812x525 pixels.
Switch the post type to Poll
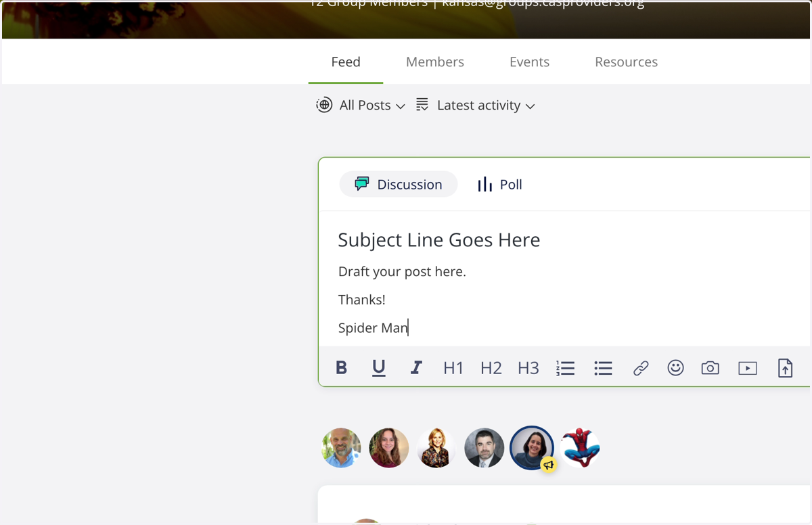point(499,184)
